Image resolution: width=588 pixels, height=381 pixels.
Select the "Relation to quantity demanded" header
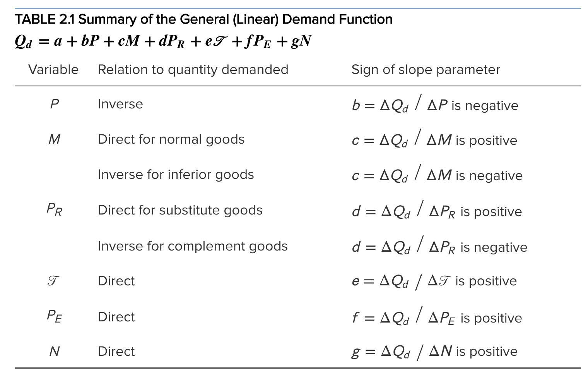(x=193, y=70)
